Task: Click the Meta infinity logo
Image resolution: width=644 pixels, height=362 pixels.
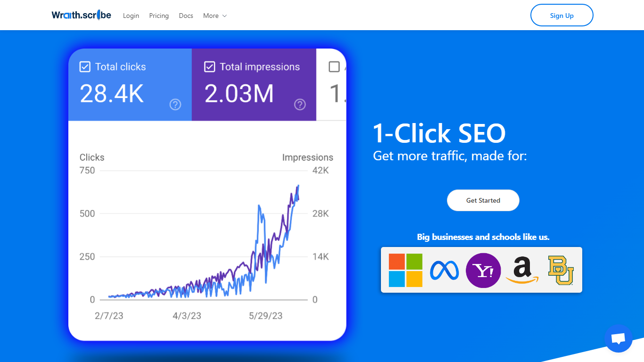Action: [x=444, y=271]
